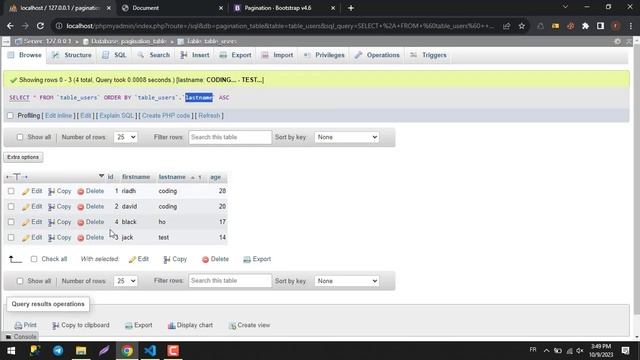Sort by the age column header
640x360 pixels.
[x=216, y=177]
